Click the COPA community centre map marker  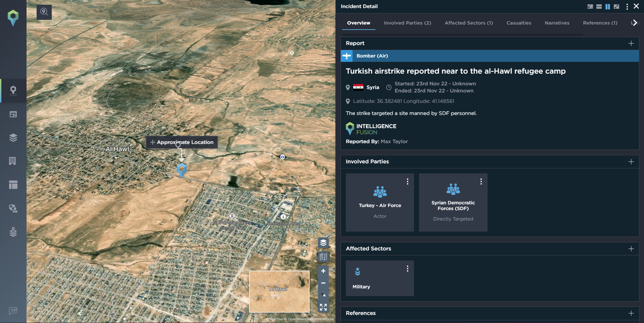232,216
